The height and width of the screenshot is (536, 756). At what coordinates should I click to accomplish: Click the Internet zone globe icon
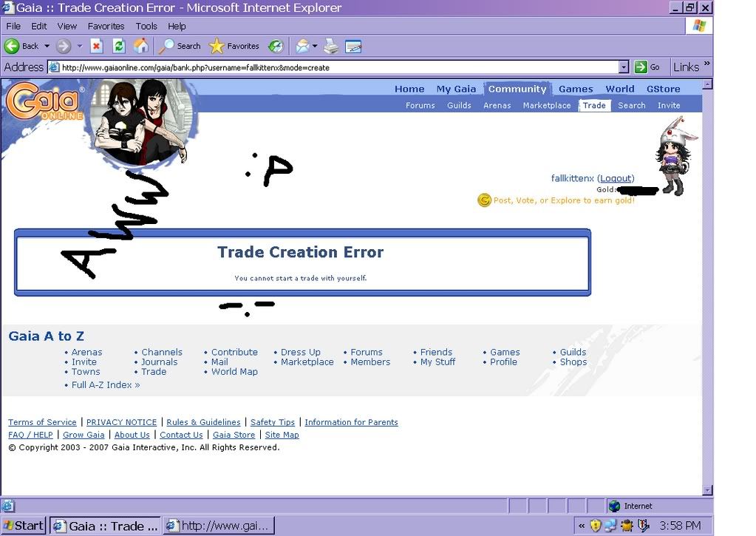coord(614,506)
